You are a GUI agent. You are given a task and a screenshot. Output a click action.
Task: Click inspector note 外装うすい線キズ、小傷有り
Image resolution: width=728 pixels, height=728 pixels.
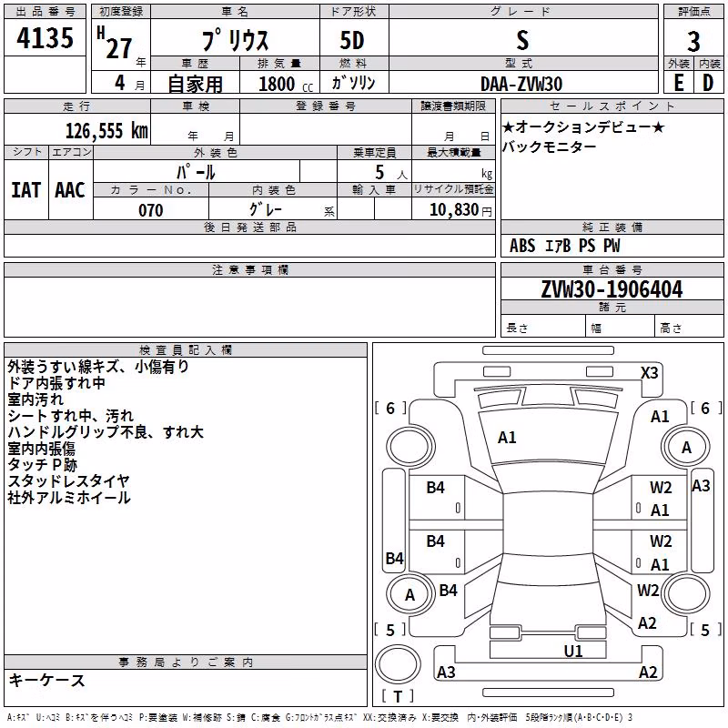coord(98,367)
